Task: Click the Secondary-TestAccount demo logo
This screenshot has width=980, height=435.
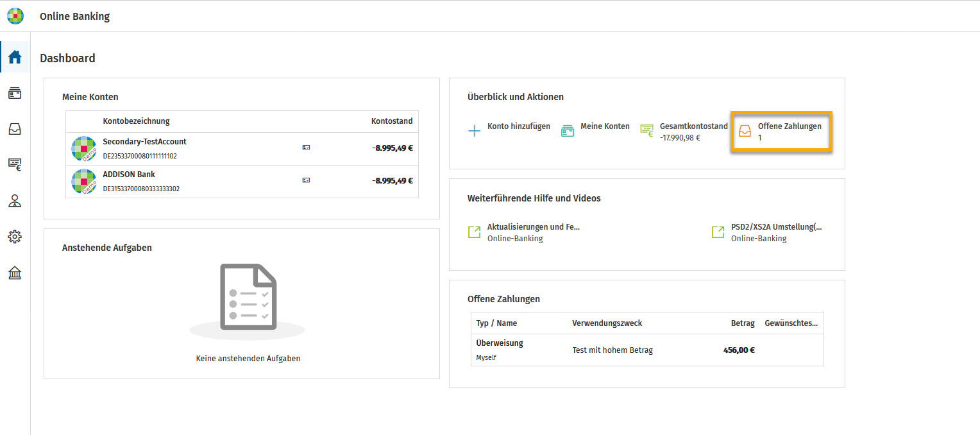Action: [x=84, y=149]
